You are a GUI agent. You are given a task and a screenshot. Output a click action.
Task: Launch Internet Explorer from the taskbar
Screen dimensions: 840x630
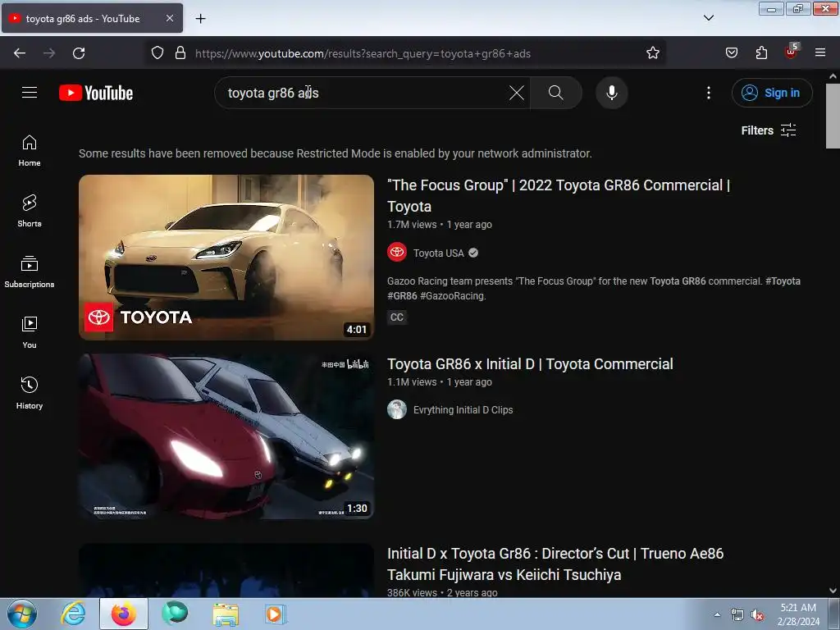tap(73, 614)
